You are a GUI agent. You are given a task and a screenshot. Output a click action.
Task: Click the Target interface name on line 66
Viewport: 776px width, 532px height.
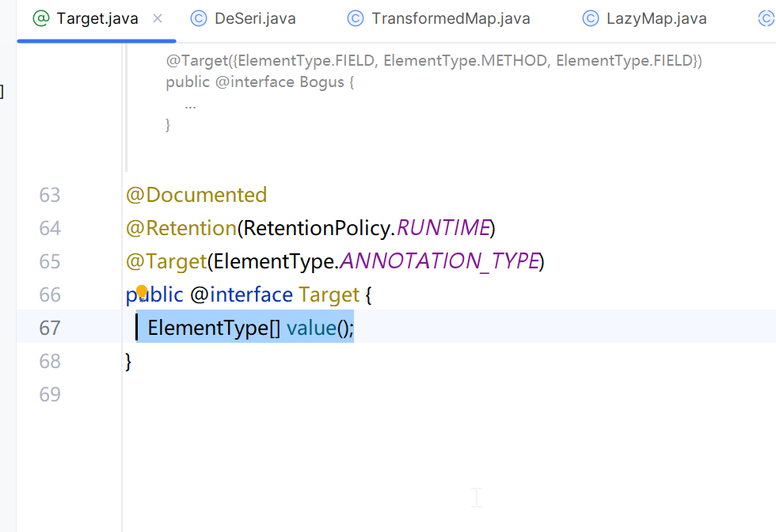[329, 294]
